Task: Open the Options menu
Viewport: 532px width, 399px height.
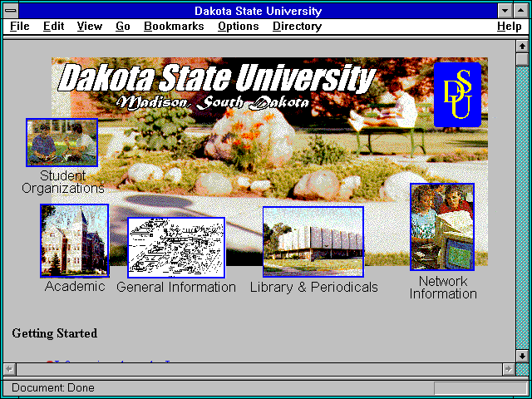Action: [x=239, y=26]
